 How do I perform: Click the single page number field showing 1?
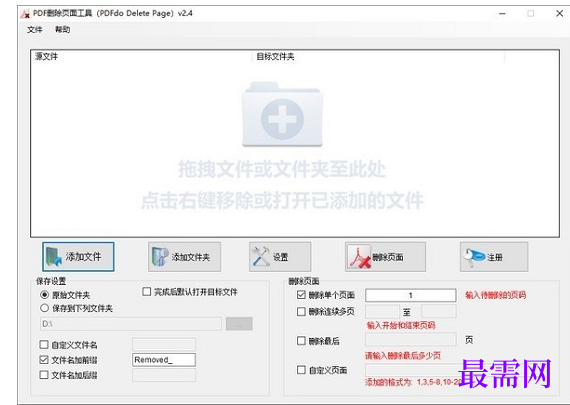411,295
